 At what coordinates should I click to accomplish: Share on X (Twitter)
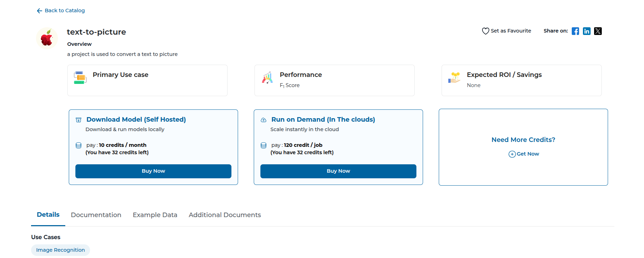coord(598,31)
